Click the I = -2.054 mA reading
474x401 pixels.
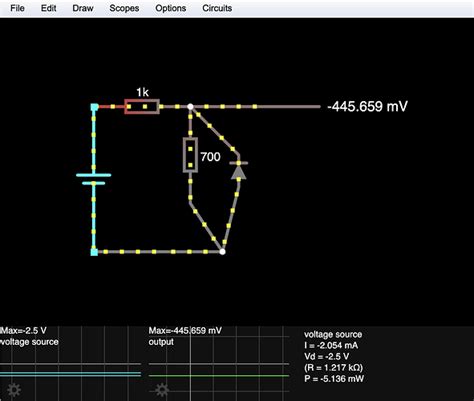(x=331, y=345)
